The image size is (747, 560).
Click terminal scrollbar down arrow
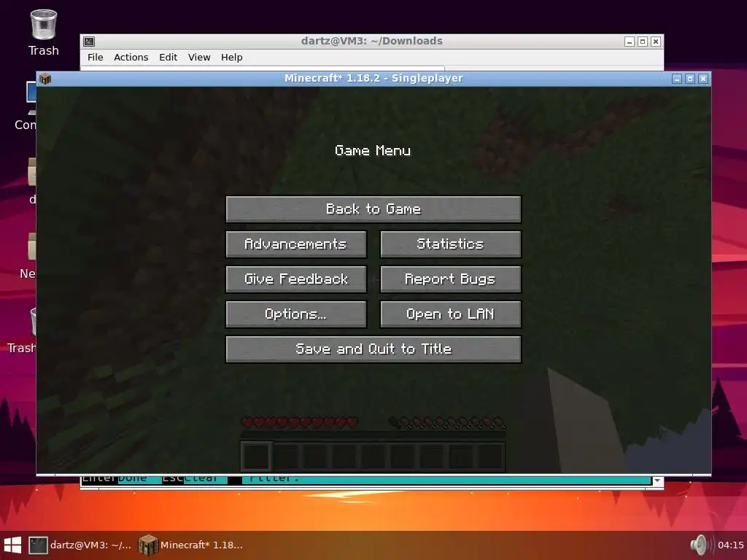(x=657, y=481)
